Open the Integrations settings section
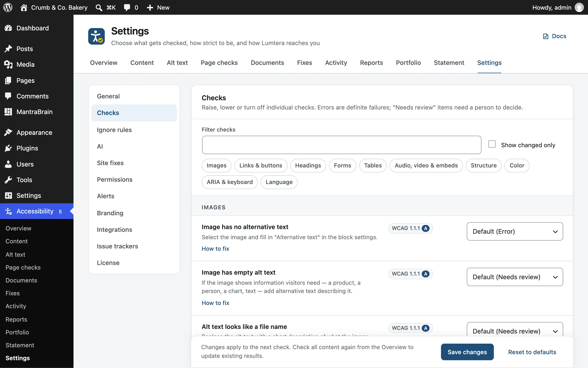The image size is (588, 368). tap(134, 230)
